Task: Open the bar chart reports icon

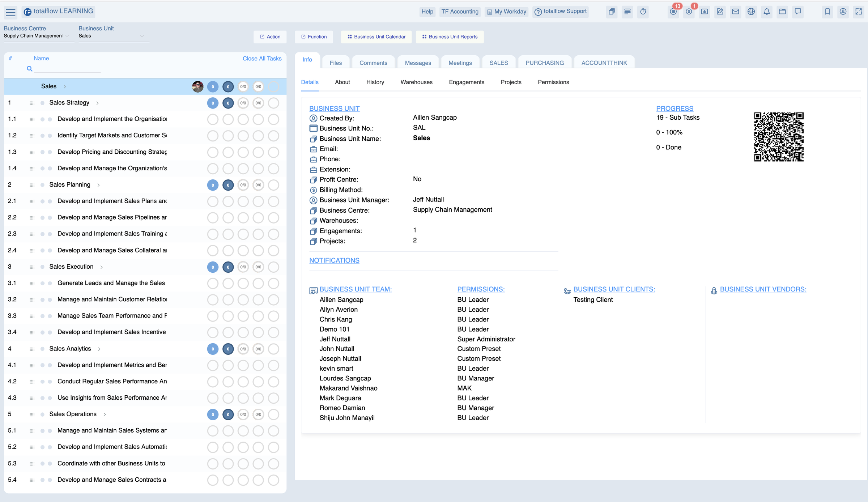Action: coord(704,12)
